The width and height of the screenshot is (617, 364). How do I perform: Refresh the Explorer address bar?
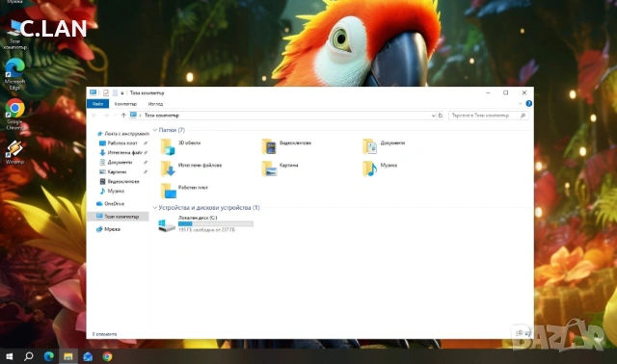pyautogui.click(x=441, y=116)
